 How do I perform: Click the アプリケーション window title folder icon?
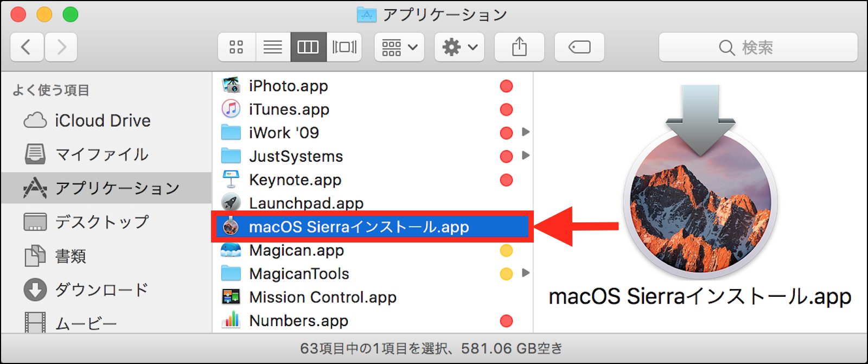tap(367, 15)
